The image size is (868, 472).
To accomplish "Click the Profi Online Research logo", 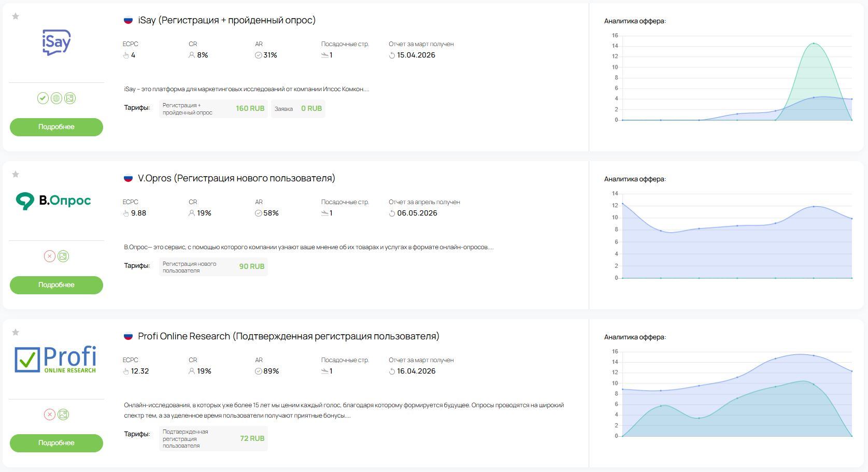I will [x=55, y=359].
